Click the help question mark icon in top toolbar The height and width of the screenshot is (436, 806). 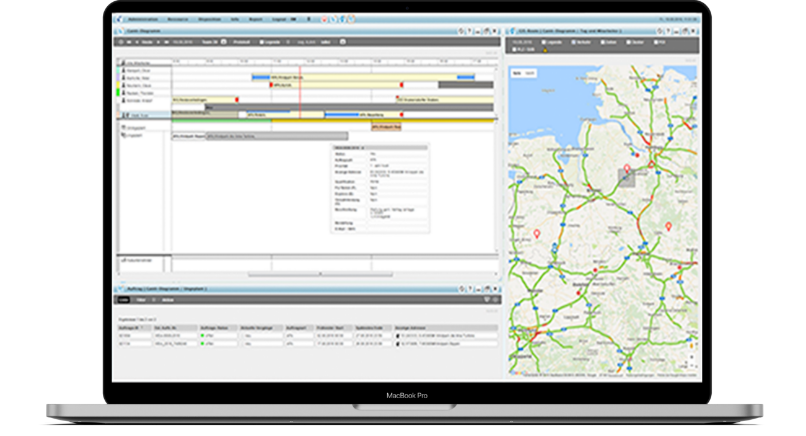tap(342, 17)
